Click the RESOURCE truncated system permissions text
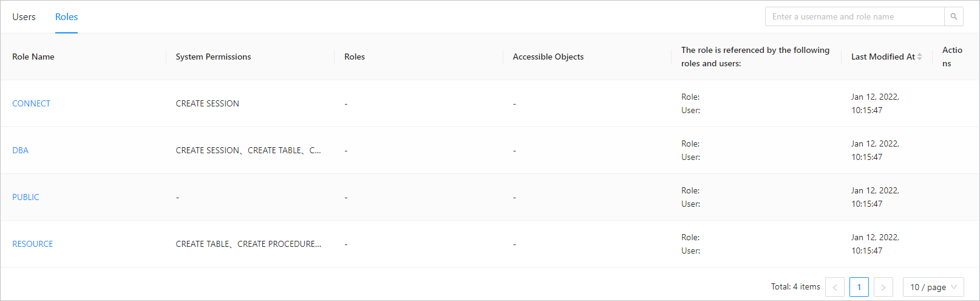 click(x=248, y=244)
